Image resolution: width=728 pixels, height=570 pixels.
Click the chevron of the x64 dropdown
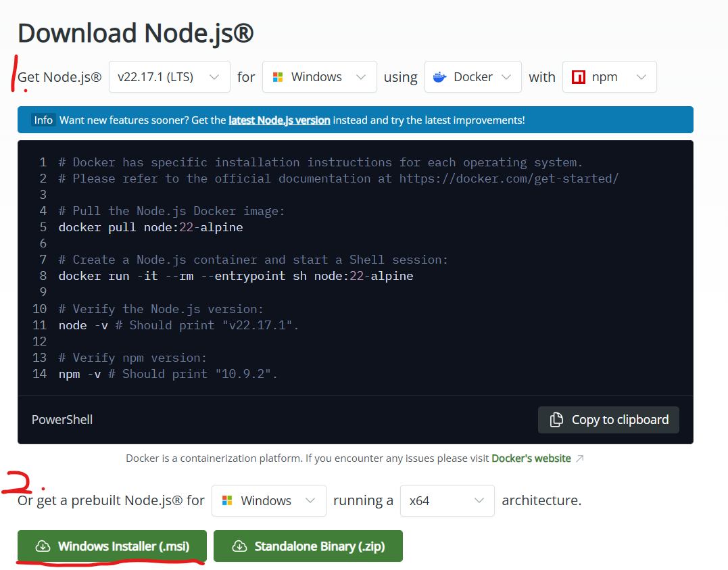[479, 501]
